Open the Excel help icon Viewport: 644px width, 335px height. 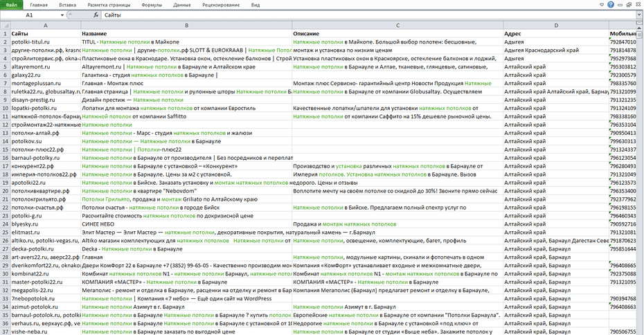(611, 5)
